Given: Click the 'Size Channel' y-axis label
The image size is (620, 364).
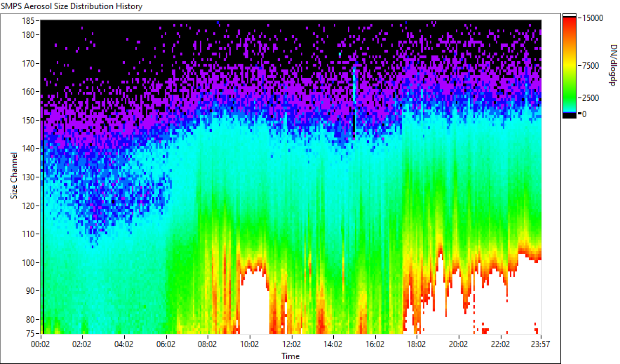Looking at the screenshot, I should 14,175.
